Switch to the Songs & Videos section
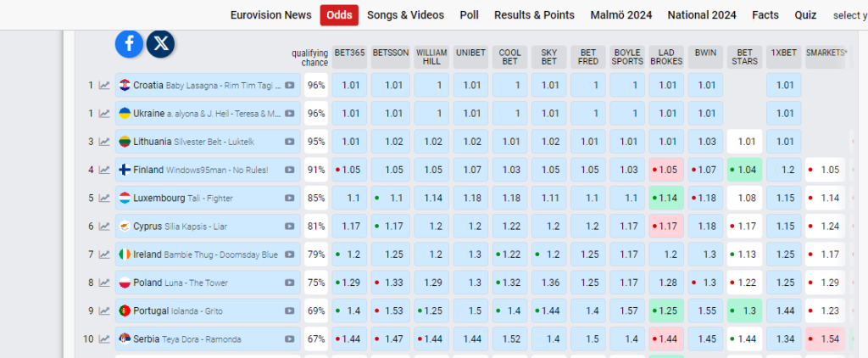Image resolution: width=868 pixels, height=358 pixels. [405, 14]
